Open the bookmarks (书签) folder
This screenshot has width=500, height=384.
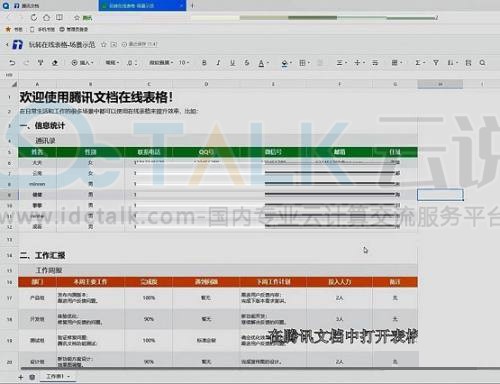[14, 29]
